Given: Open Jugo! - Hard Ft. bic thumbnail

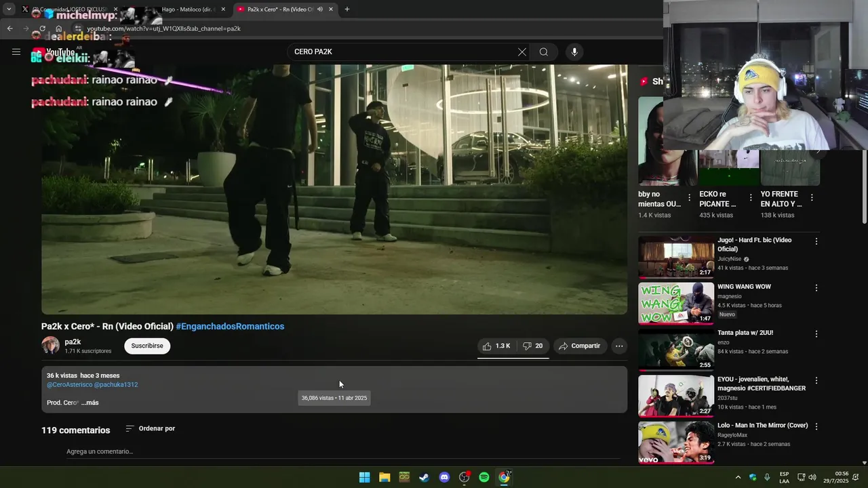Looking at the screenshot, I should pyautogui.click(x=675, y=257).
